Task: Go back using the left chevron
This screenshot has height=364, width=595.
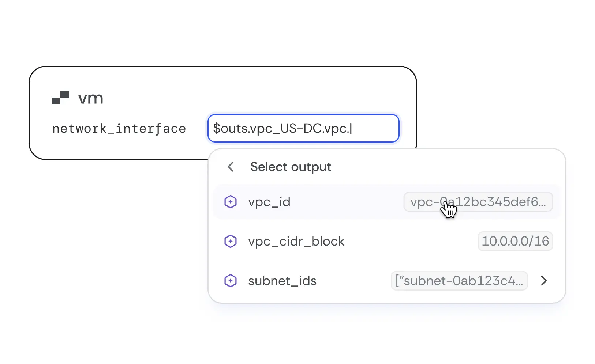Action: pyautogui.click(x=231, y=167)
